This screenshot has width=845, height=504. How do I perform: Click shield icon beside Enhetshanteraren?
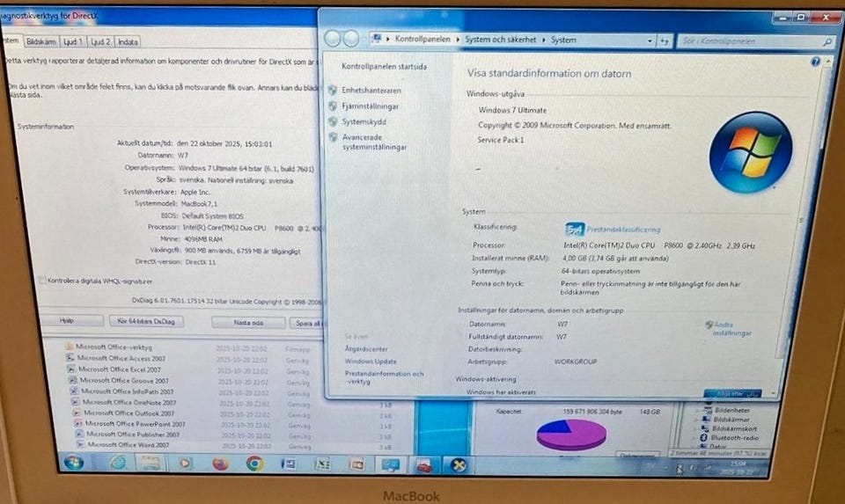pyautogui.click(x=333, y=91)
